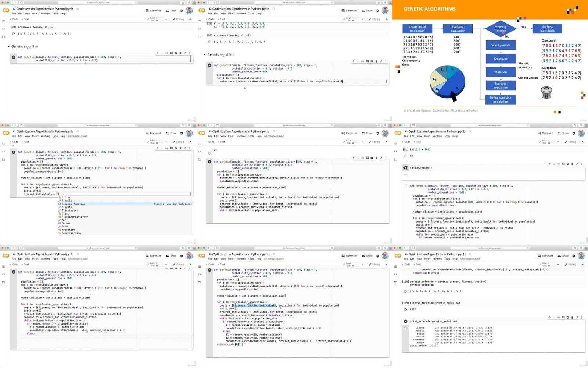Star the notebook in window starting with [88]
The width and height of the screenshot is (588, 368).
tap(78, 9)
